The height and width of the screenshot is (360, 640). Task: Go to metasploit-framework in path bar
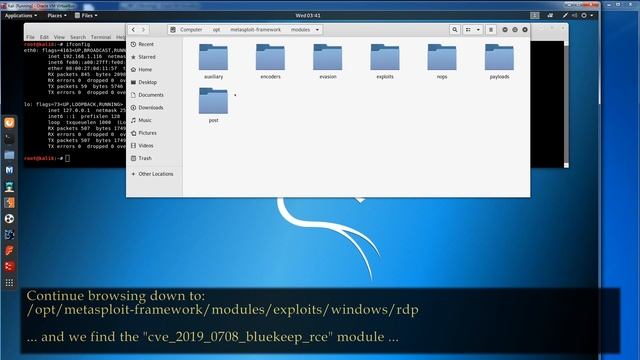point(256,30)
